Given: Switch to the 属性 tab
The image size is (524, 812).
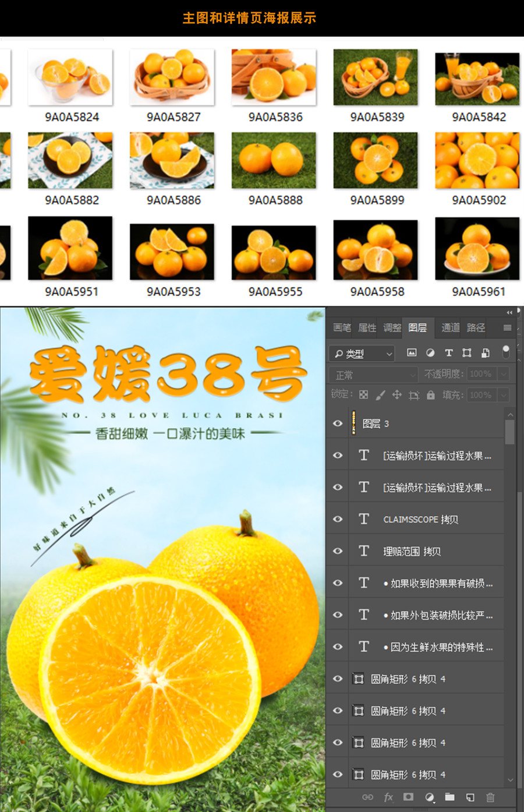Looking at the screenshot, I should click(x=367, y=328).
